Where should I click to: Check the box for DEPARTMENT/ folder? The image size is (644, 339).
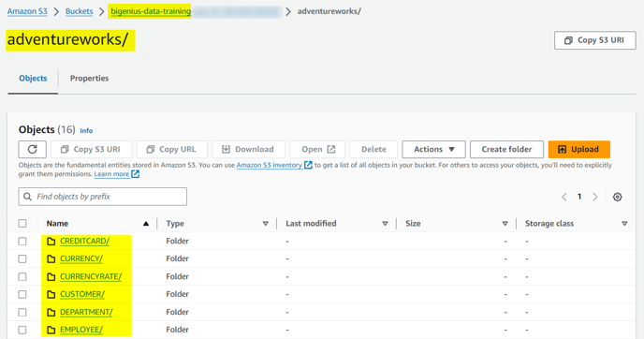point(22,312)
